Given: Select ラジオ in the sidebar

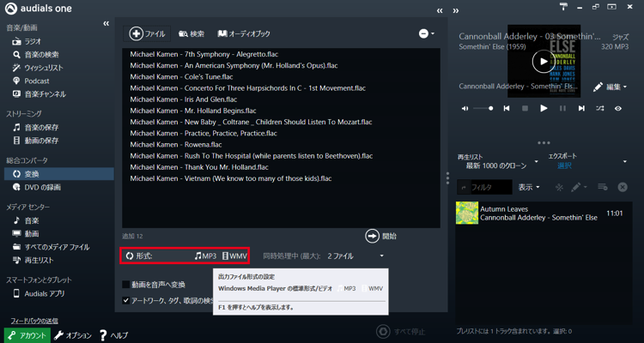Looking at the screenshot, I should [32, 41].
